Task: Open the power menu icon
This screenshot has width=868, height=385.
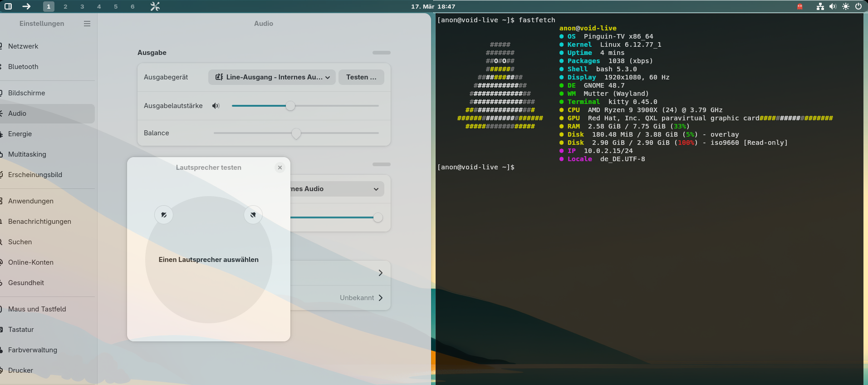Action: [x=858, y=6]
